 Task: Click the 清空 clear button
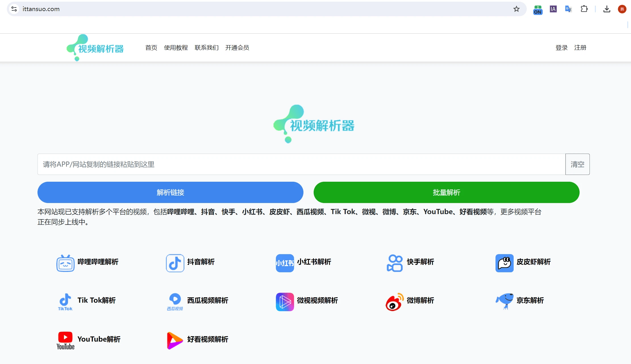[577, 164]
